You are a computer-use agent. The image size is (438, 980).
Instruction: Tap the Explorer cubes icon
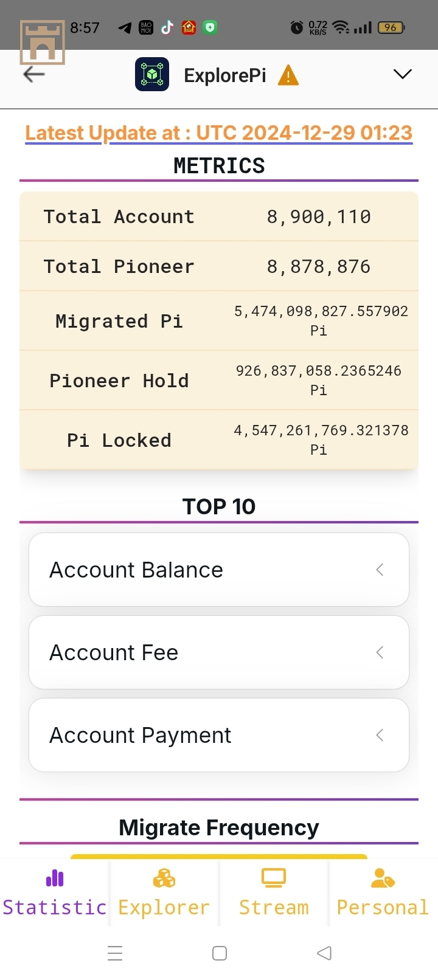click(x=164, y=878)
